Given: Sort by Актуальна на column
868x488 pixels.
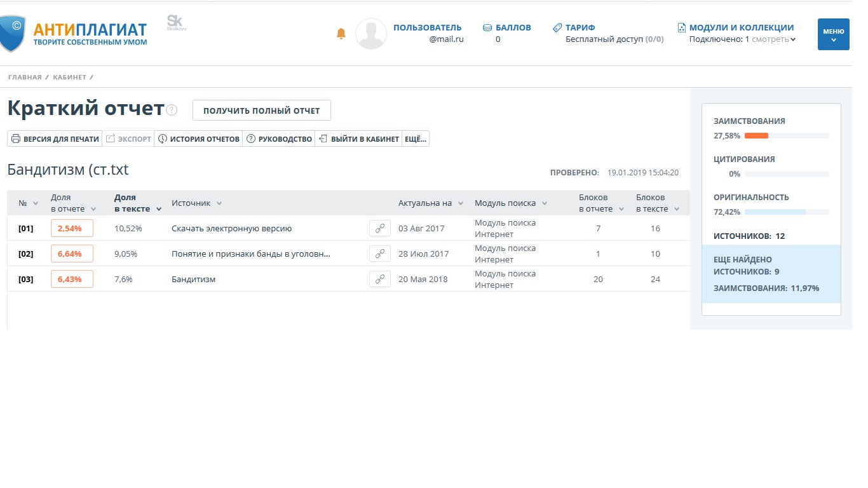Looking at the screenshot, I should [x=430, y=203].
